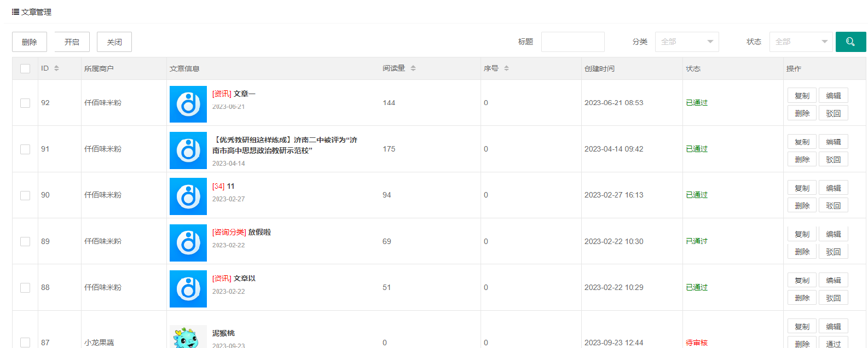Screen dimensions: 868x348
Task: Open the 分类 dropdown filter
Action: 686,42
